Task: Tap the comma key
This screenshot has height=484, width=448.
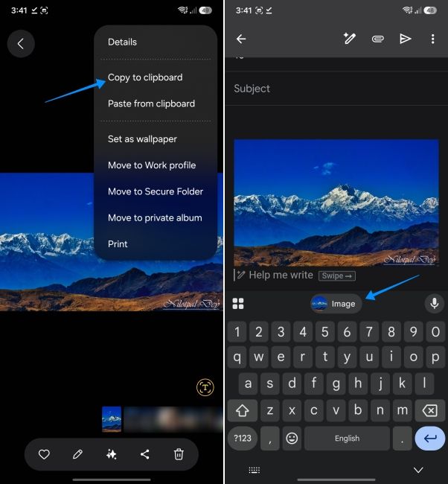Action: pyautogui.click(x=270, y=439)
